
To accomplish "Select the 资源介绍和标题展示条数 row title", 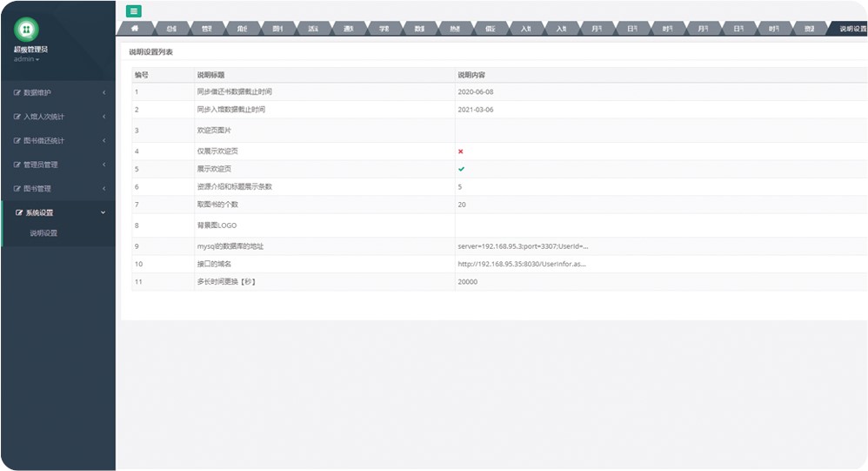I will click(x=235, y=186).
